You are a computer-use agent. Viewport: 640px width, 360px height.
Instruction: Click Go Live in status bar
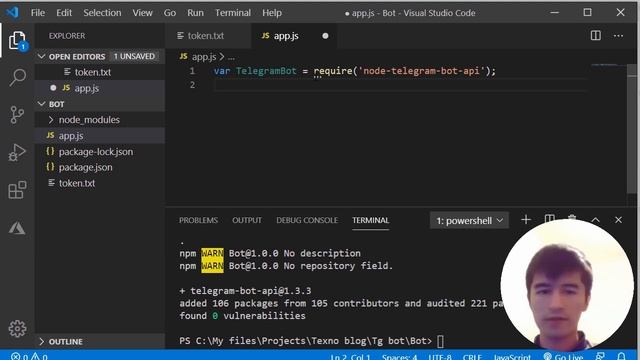pyautogui.click(x=563, y=356)
